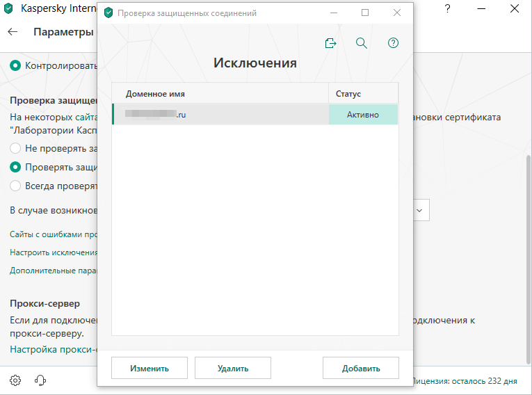Click Kaspersky shield logo in main window title
The image size is (532, 395).
(x=8, y=8)
